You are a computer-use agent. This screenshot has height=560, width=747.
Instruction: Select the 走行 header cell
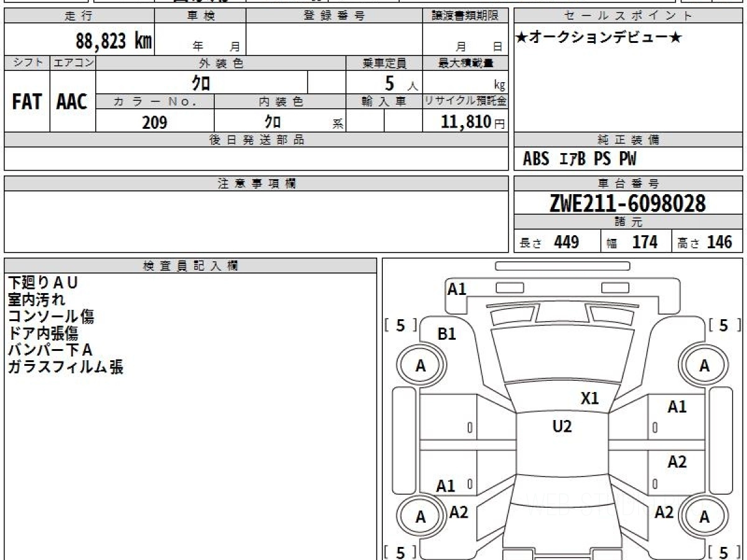coord(79,16)
